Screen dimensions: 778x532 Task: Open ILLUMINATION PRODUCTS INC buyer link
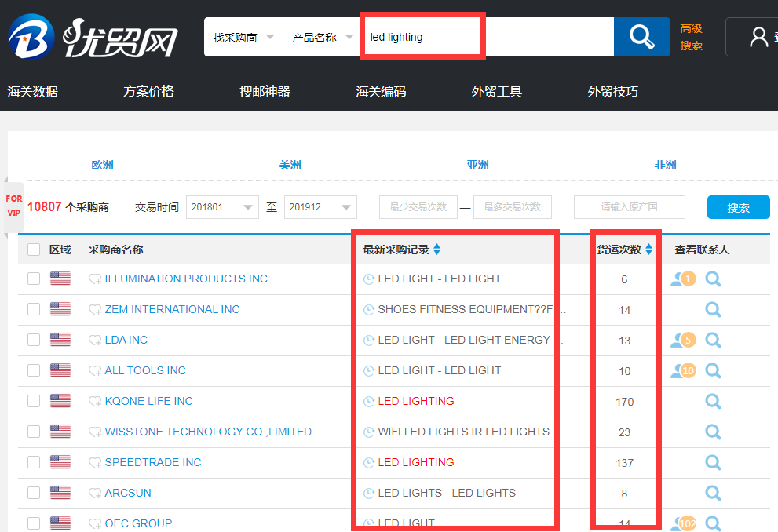(186, 279)
